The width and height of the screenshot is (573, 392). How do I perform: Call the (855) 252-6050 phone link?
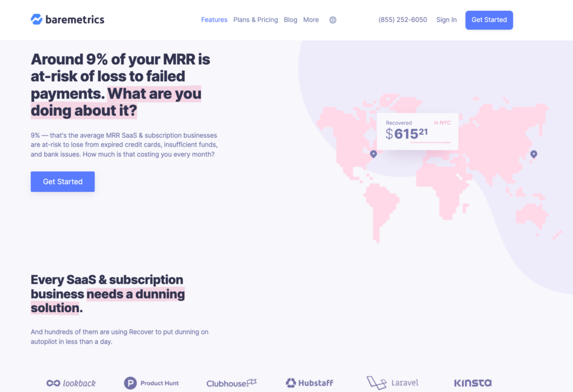pyautogui.click(x=403, y=20)
